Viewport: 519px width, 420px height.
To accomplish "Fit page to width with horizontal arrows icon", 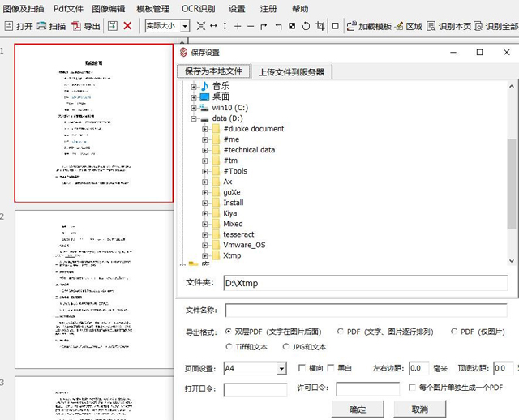I will click(213, 26).
